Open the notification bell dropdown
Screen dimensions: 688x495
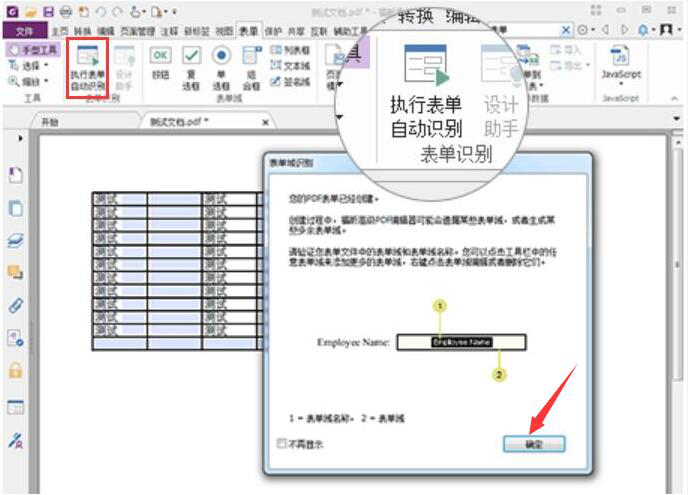click(x=645, y=30)
